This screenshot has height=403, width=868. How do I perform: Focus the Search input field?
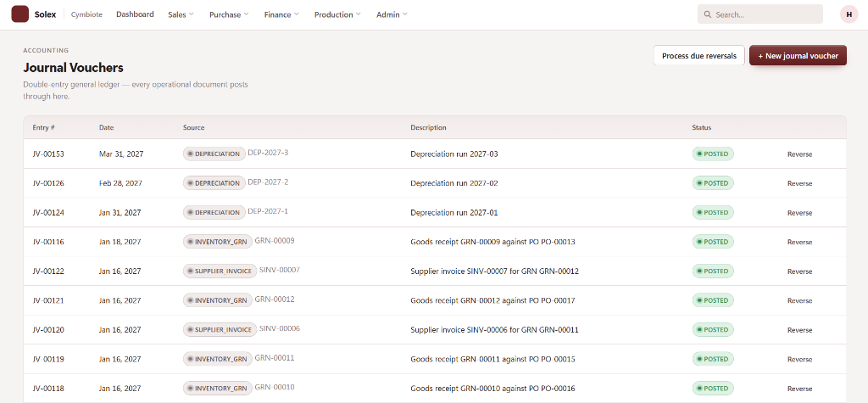point(760,14)
